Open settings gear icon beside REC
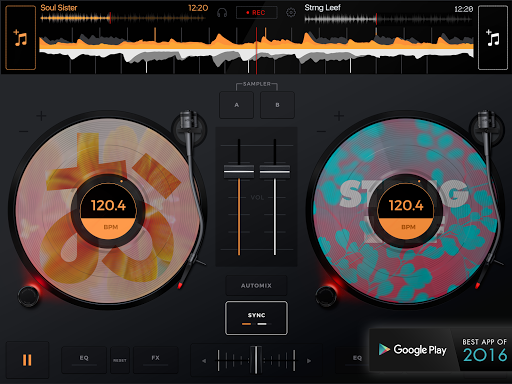512x384 pixels. [291, 13]
